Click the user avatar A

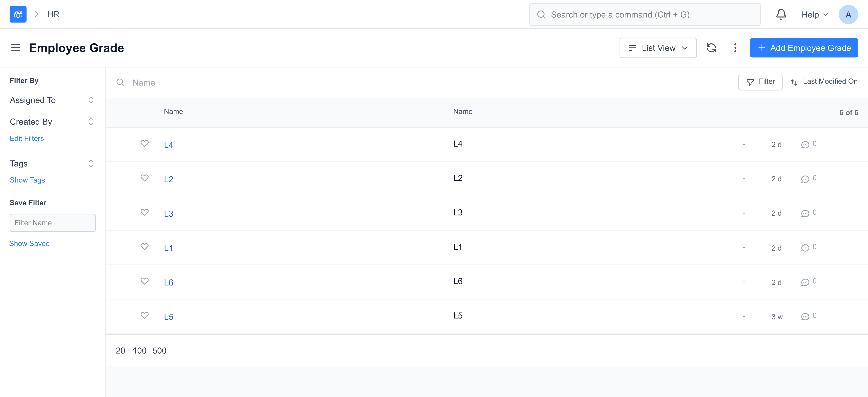pyautogui.click(x=848, y=14)
